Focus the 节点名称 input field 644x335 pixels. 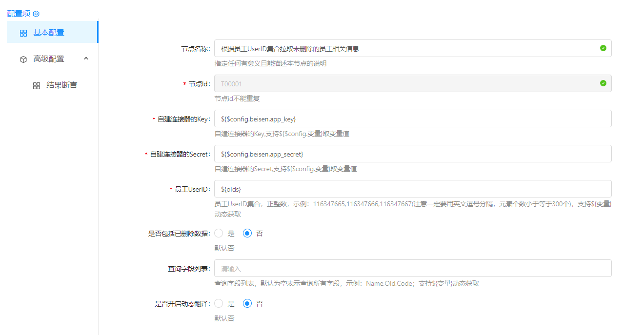point(405,48)
